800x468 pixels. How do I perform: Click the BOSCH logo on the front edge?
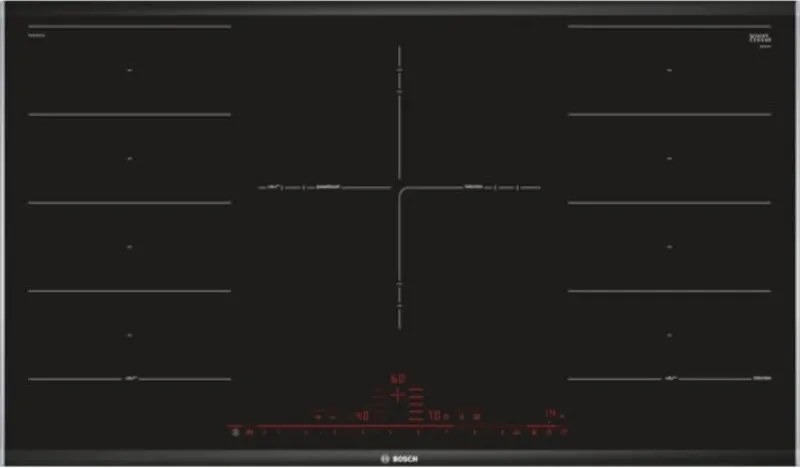(x=399, y=459)
